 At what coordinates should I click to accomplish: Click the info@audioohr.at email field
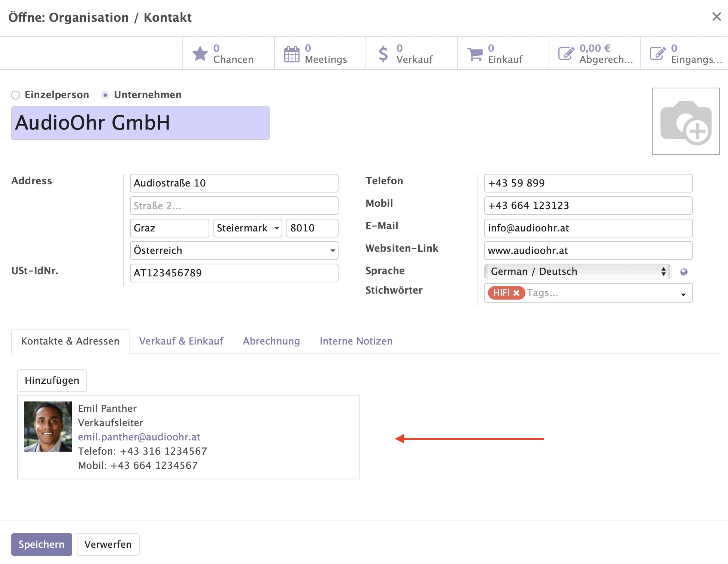coord(588,228)
